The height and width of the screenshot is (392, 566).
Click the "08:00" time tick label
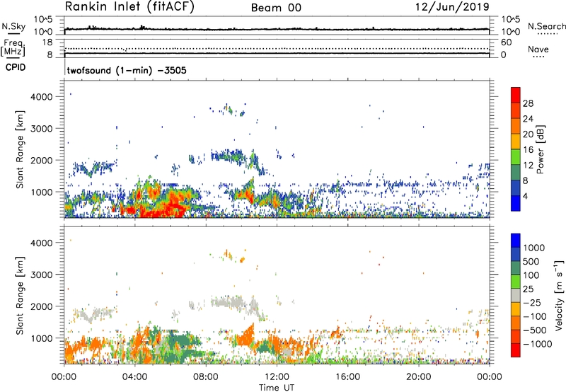tap(206, 377)
